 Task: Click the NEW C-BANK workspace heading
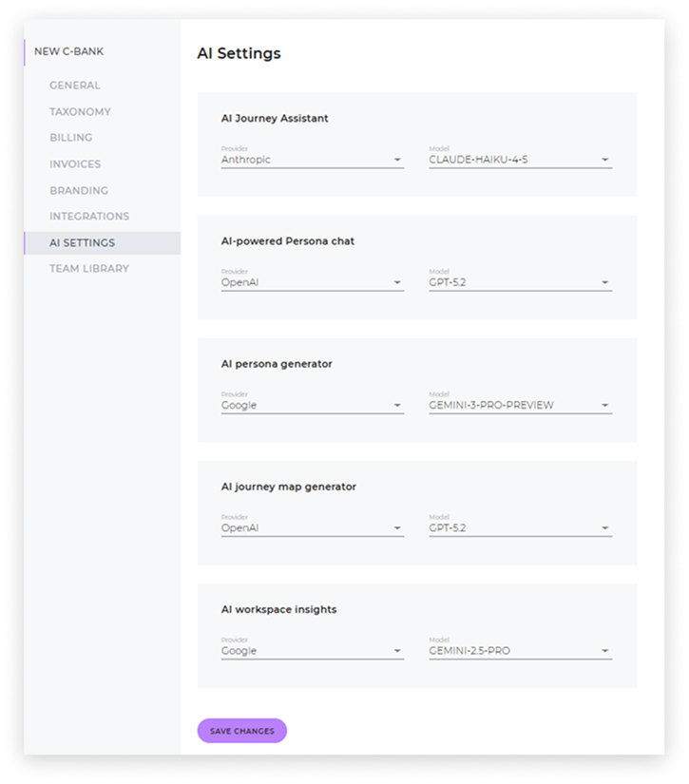[69, 51]
